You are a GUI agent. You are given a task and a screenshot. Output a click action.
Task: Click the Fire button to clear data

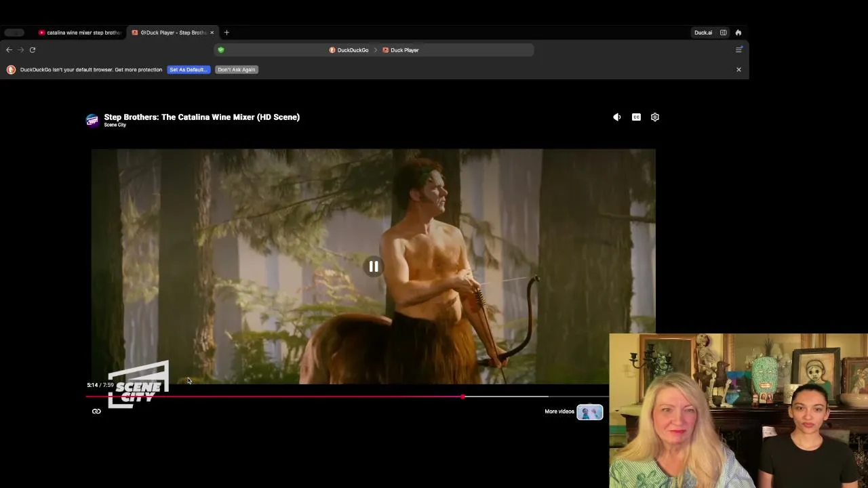[738, 33]
